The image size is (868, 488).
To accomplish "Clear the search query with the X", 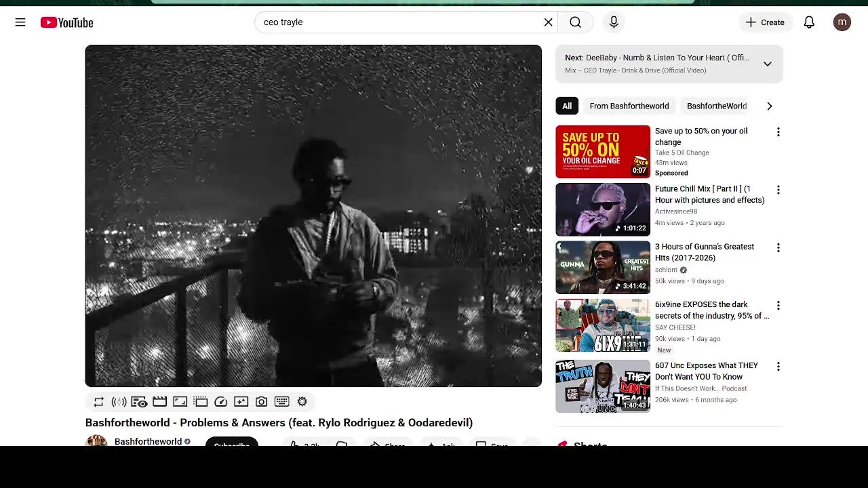I will click(x=548, y=22).
